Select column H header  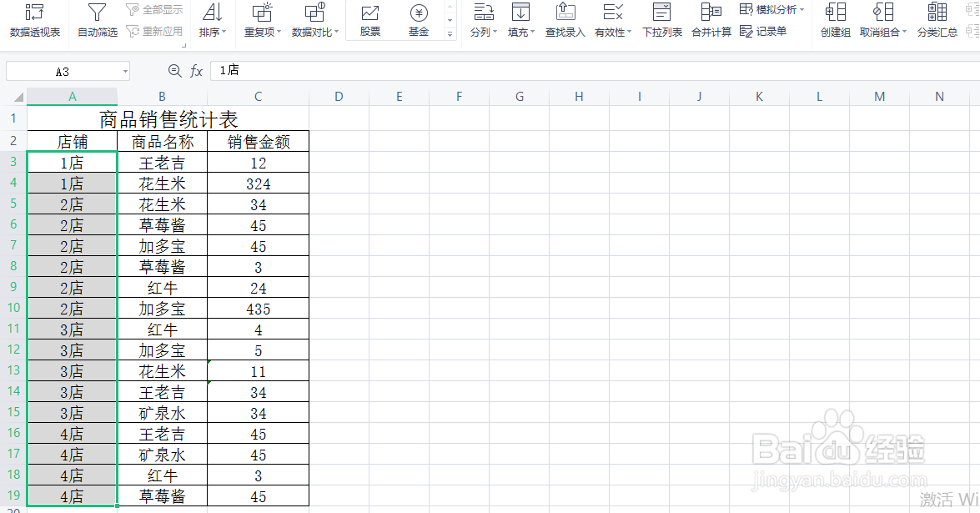click(580, 97)
